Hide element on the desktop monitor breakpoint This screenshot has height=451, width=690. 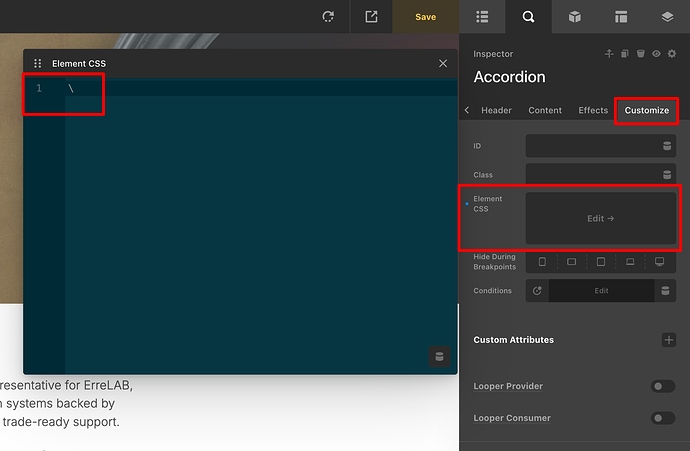(659, 262)
